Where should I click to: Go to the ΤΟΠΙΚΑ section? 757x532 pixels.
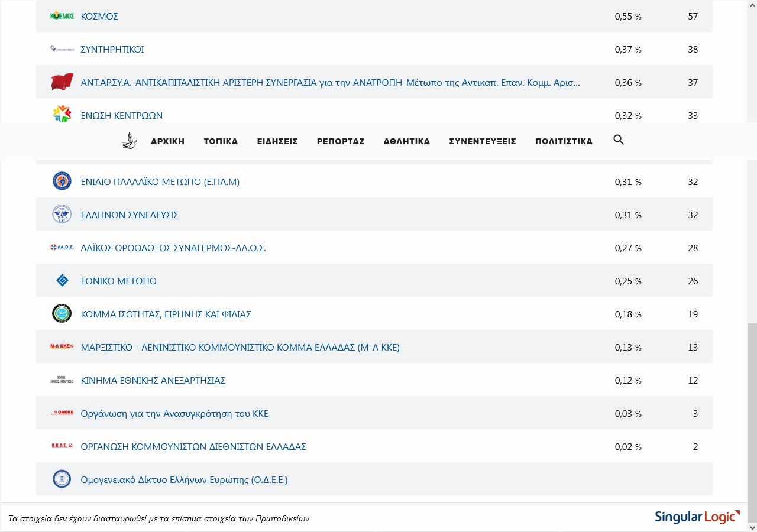221,141
